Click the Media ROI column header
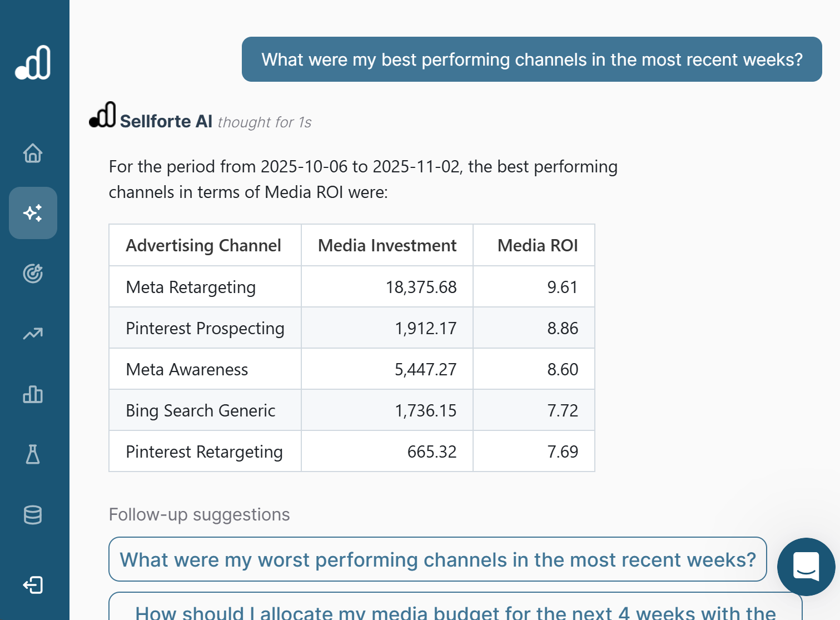This screenshot has height=620, width=840. (x=537, y=245)
